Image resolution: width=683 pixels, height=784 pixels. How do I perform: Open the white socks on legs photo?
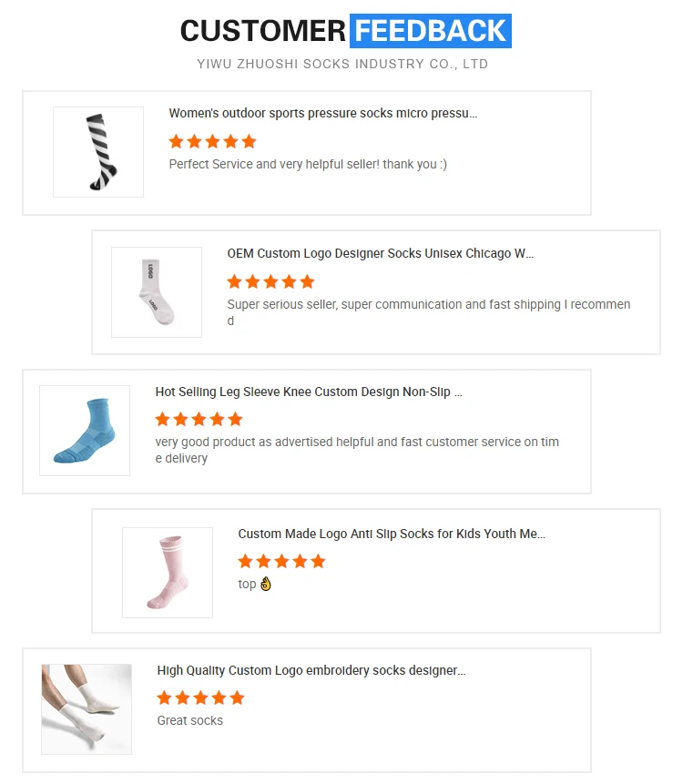pyautogui.click(x=87, y=709)
